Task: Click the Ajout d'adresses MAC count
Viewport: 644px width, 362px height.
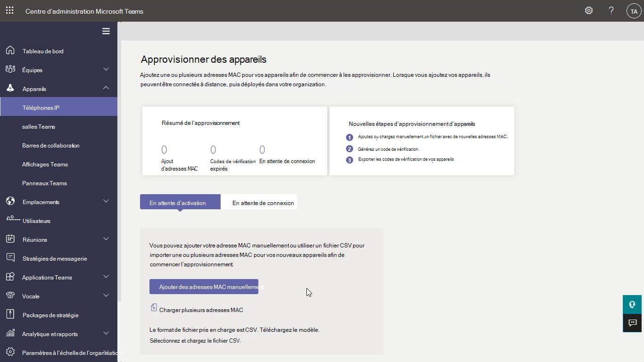Action: 164,150
